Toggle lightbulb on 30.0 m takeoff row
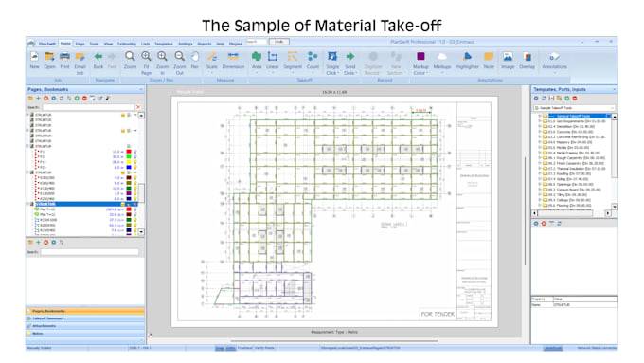The width and height of the screenshot is (644, 363). click(135, 156)
